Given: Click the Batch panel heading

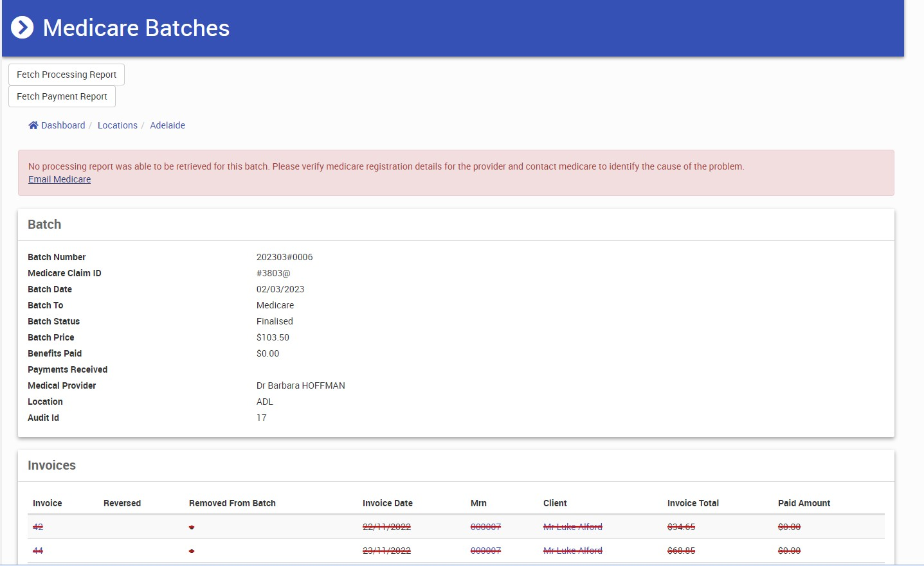Looking at the screenshot, I should [44, 224].
